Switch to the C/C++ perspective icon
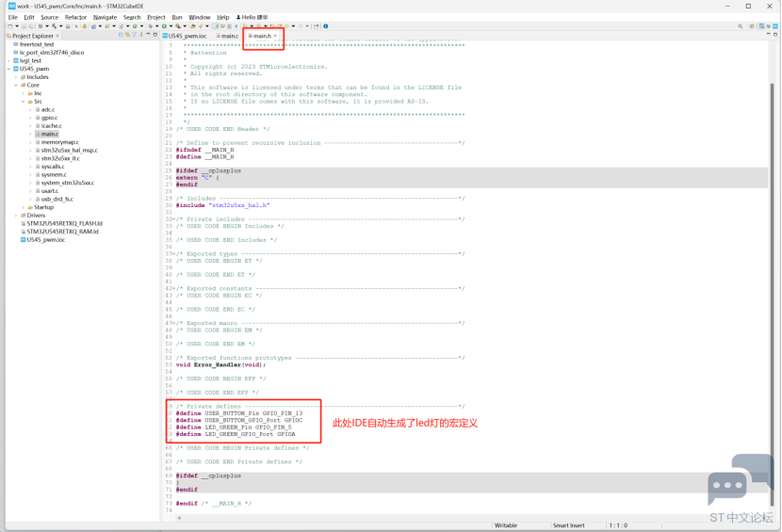Viewport: 782px width, 532px height. [x=761, y=26]
